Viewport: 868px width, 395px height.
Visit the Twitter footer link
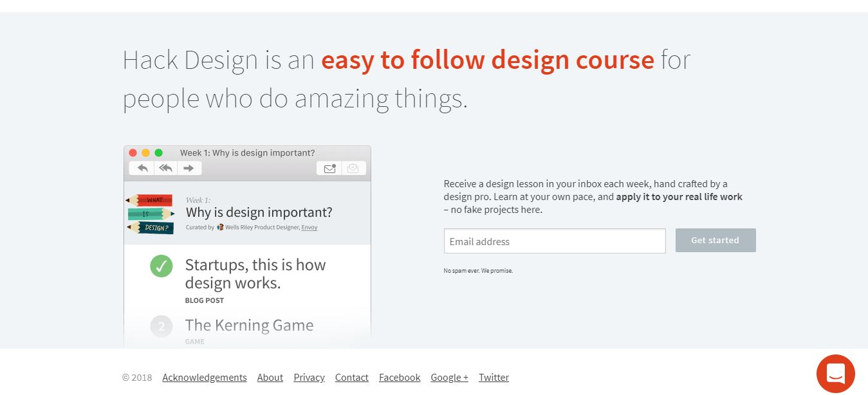(494, 378)
